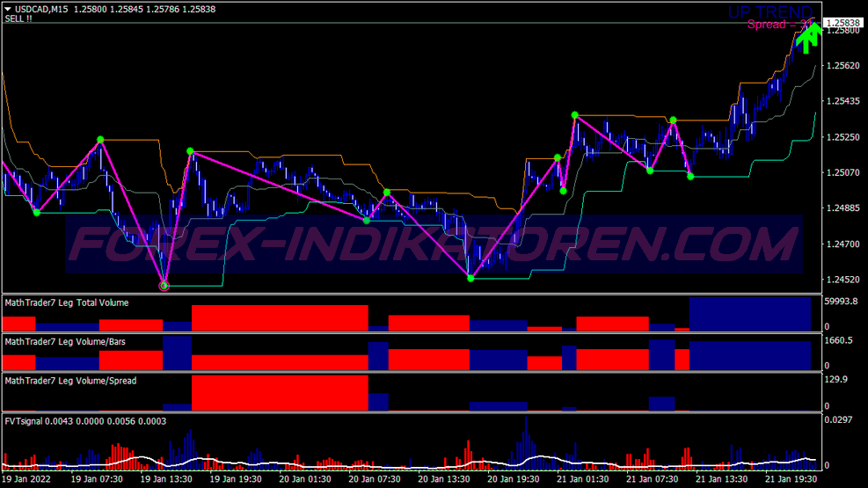Viewport: 868px width, 488px height.
Task: Click the pink-circled zigzag low marker
Action: [164, 286]
